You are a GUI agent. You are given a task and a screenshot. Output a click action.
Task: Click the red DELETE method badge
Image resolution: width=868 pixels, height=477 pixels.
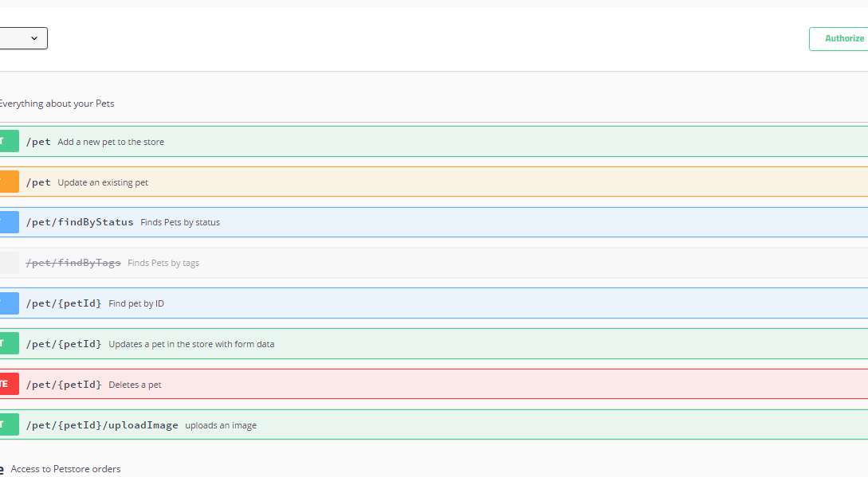click(8, 384)
